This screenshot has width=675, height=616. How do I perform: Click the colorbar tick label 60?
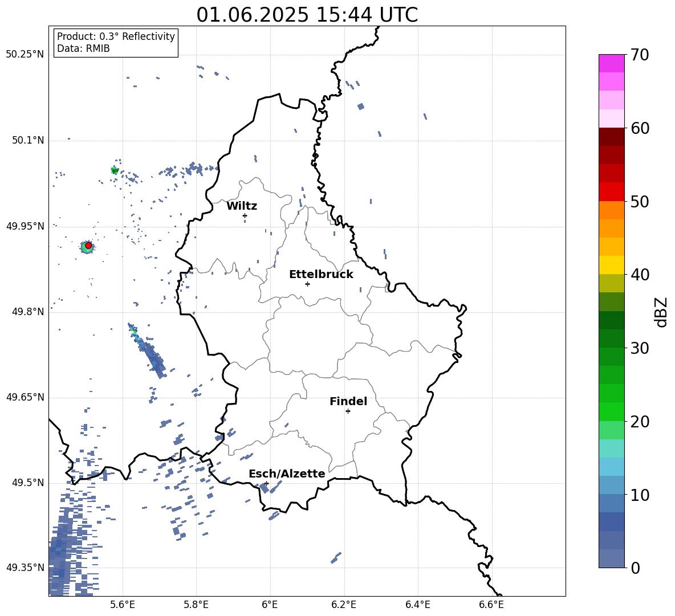(x=640, y=128)
